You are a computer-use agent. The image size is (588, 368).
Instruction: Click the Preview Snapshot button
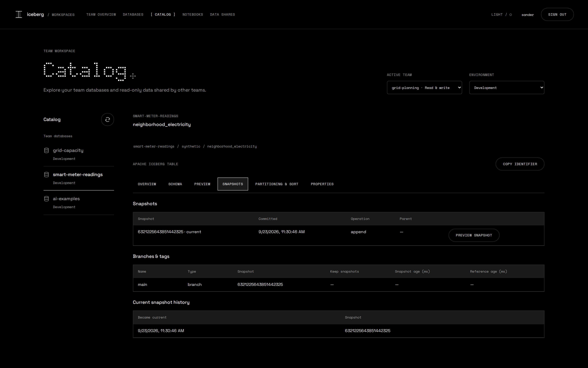coord(474,235)
